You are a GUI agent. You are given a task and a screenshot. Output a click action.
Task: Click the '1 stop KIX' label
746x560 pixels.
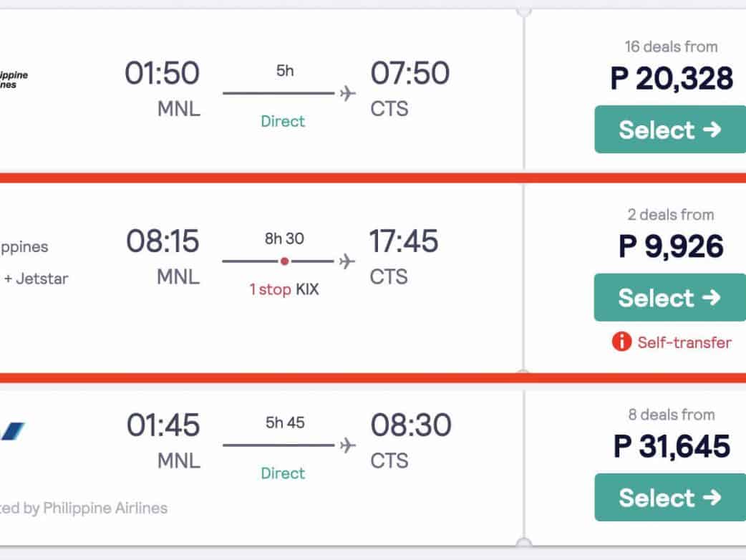click(284, 289)
